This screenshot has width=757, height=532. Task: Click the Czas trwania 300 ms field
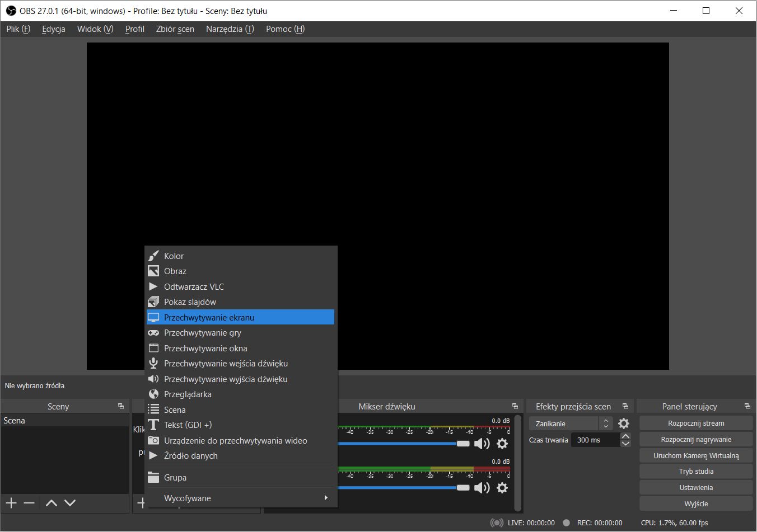pos(595,440)
